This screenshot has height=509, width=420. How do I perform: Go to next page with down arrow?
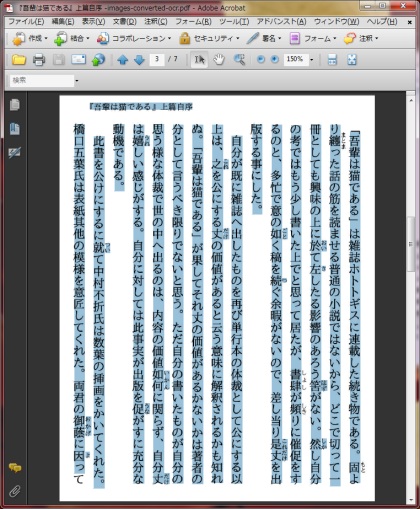click(x=139, y=60)
